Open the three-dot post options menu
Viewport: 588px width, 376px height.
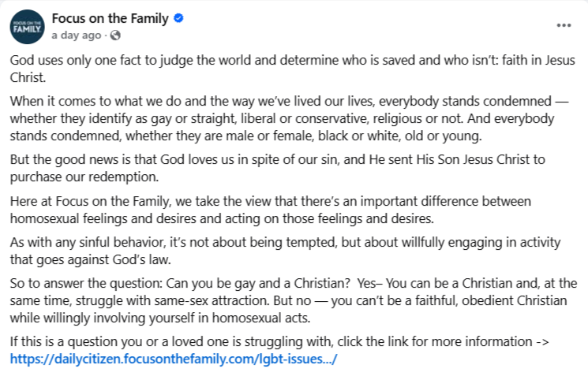564,25
